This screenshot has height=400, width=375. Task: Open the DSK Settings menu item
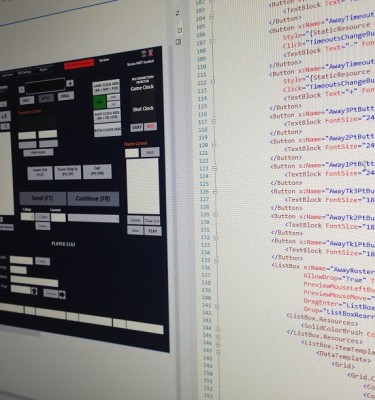pos(24,72)
